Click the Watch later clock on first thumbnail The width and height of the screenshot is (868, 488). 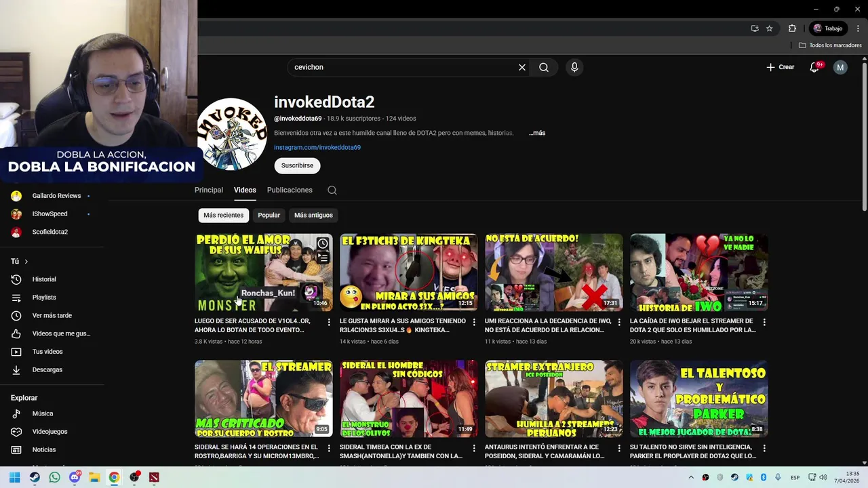click(323, 244)
